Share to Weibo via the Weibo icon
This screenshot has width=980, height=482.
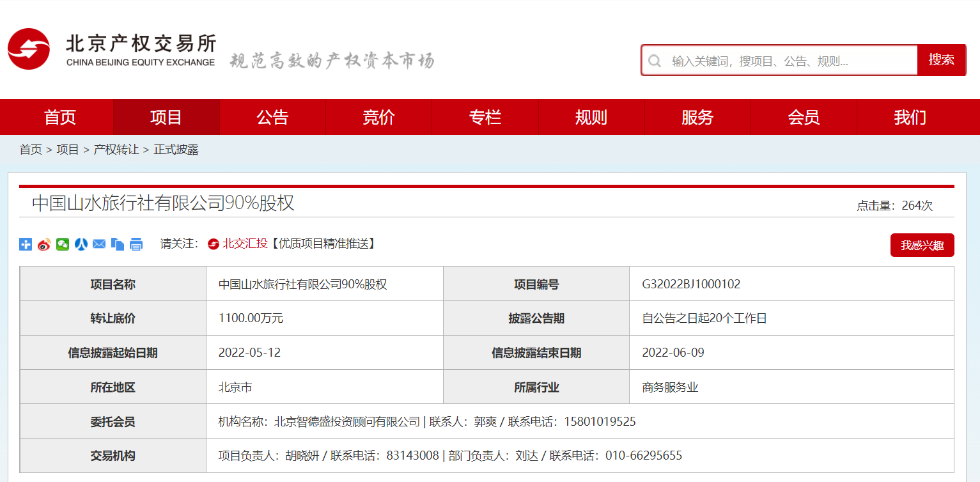(43, 244)
